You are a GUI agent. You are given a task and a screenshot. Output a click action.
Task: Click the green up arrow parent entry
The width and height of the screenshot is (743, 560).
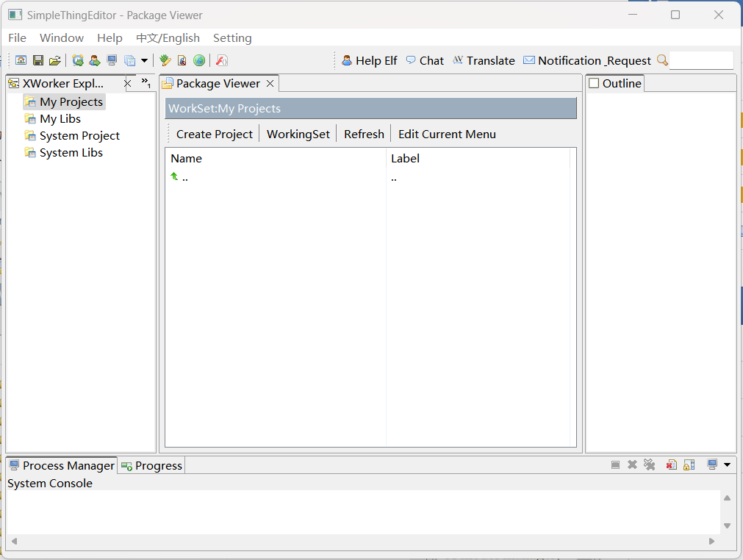pyautogui.click(x=175, y=176)
